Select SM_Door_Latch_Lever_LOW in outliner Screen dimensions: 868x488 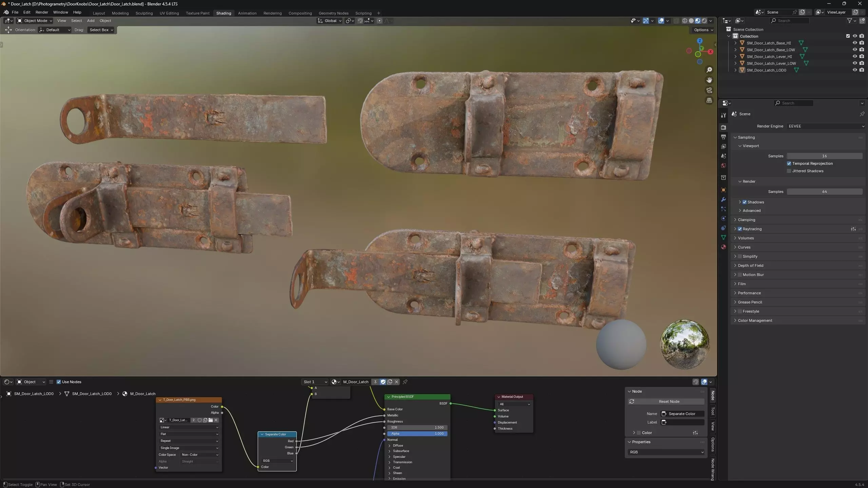coord(771,63)
